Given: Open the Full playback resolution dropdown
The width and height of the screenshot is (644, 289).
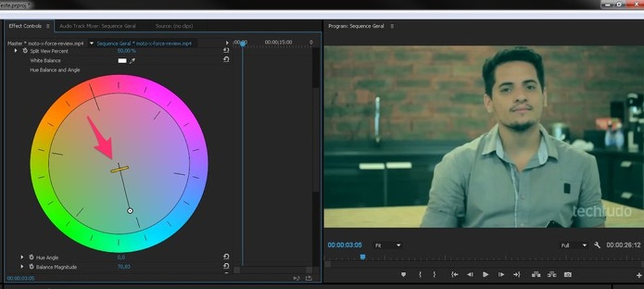Looking at the screenshot, I should (573, 245).
